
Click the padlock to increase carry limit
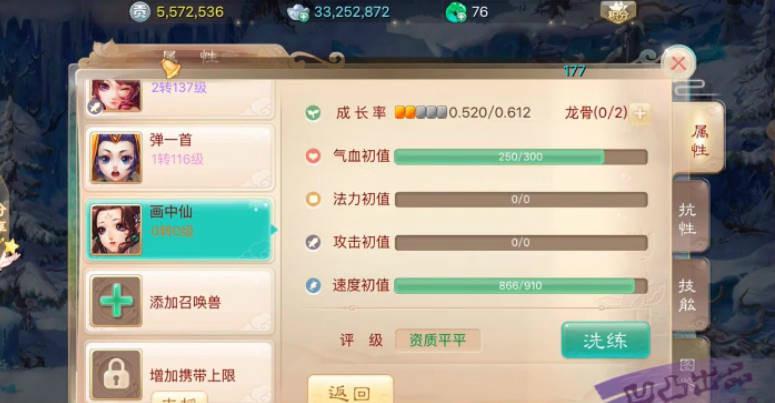tap(116, 374)
